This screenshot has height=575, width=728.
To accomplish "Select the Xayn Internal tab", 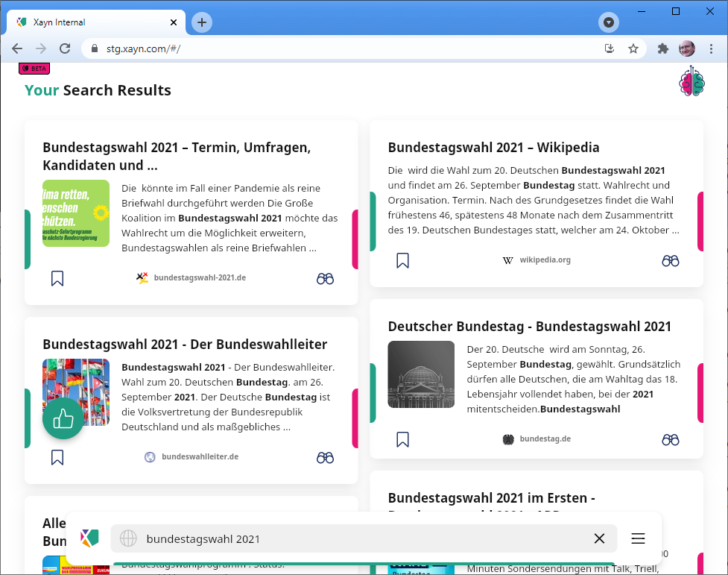I will 96,22.
